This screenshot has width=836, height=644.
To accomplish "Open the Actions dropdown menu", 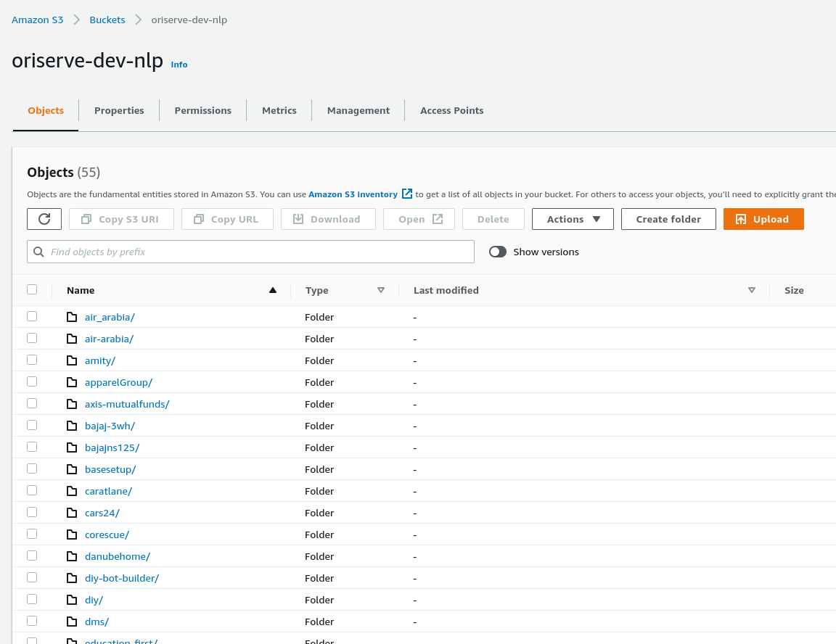I will 573,219.
